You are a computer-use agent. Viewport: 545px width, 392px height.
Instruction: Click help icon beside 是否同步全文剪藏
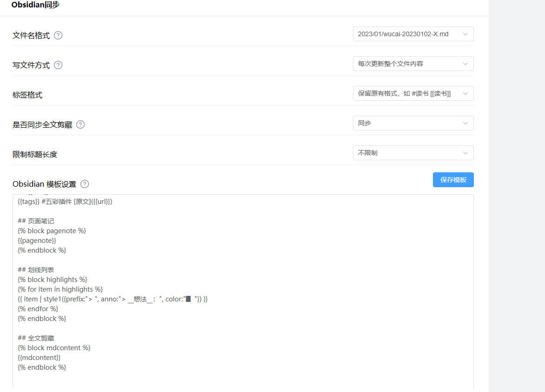(80, 124)
